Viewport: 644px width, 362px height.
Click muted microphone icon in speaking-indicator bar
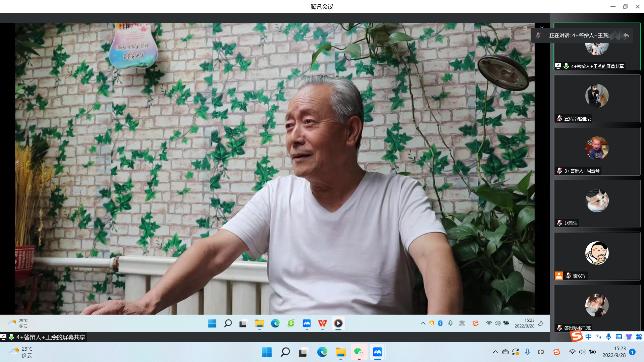(x=538, y=36)
